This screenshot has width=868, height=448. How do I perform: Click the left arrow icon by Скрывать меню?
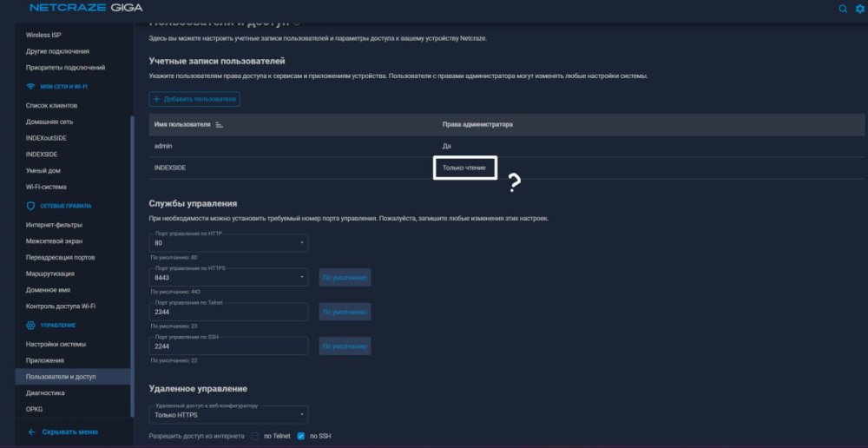click(32, 432)
